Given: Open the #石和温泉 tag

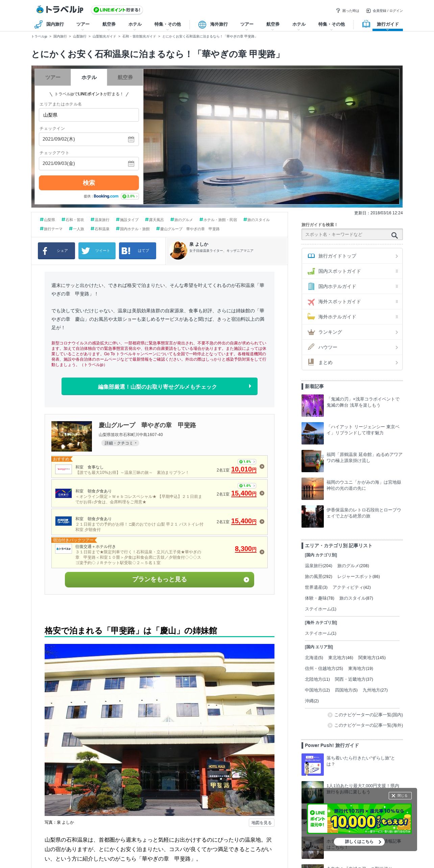Looking at the screenshot, I should (100, 229).
